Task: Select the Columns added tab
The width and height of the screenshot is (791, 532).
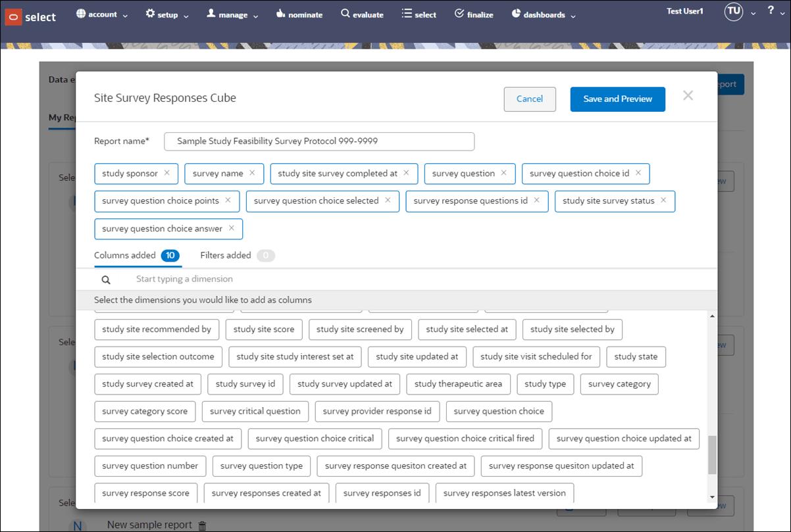Action: [x=129, y=255]
